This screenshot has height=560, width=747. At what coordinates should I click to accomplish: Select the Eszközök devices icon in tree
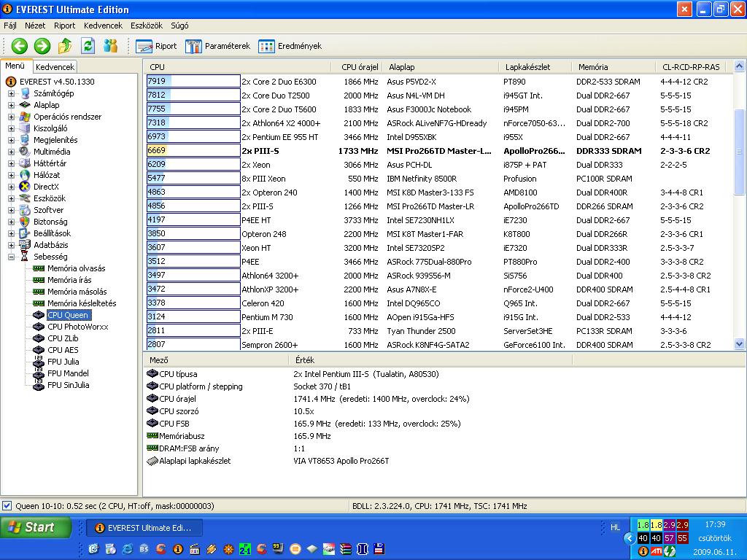click(25, 198)
